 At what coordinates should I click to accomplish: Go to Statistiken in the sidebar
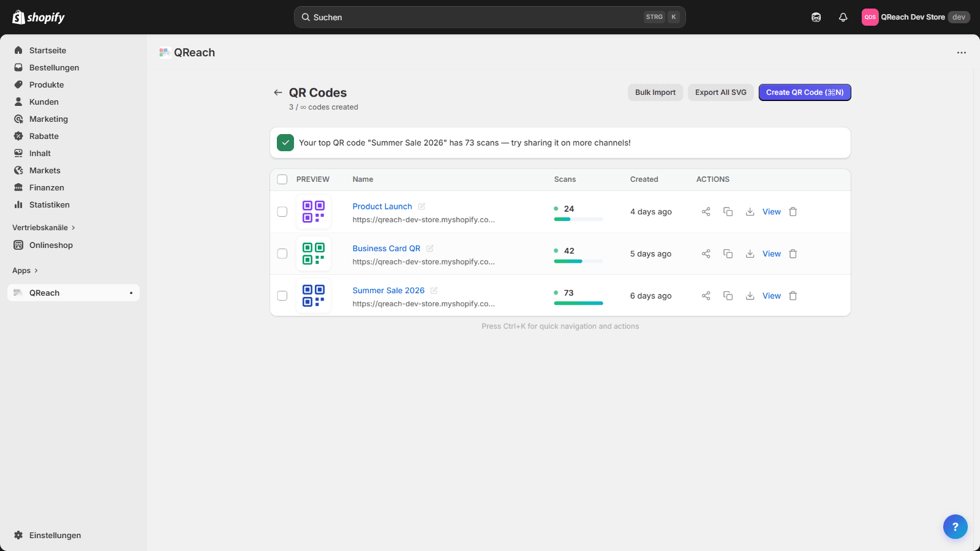49,204
